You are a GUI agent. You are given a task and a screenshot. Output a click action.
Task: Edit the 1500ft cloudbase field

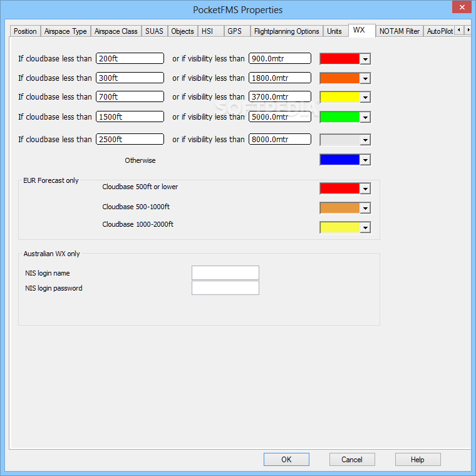point(130,116)
